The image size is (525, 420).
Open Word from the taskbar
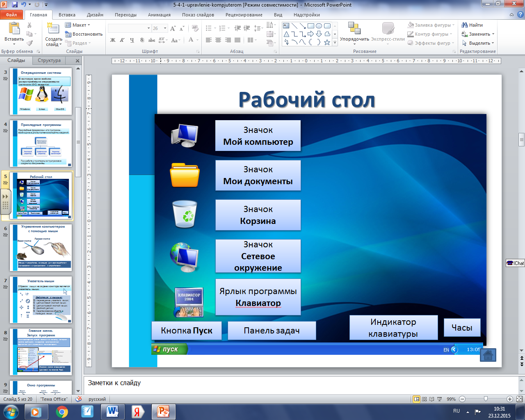pyautogui.click(x=112, y=412)
